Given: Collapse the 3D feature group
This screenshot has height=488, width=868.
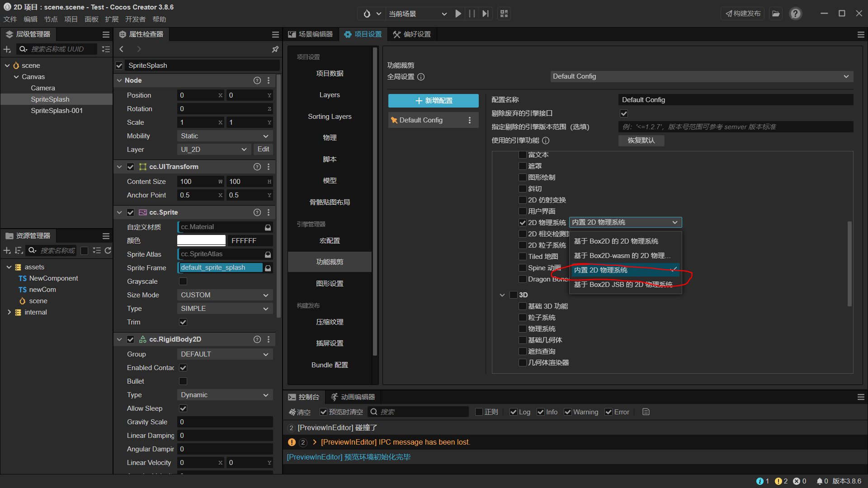Looking at the screenshot, I should (x=502, y=295).
